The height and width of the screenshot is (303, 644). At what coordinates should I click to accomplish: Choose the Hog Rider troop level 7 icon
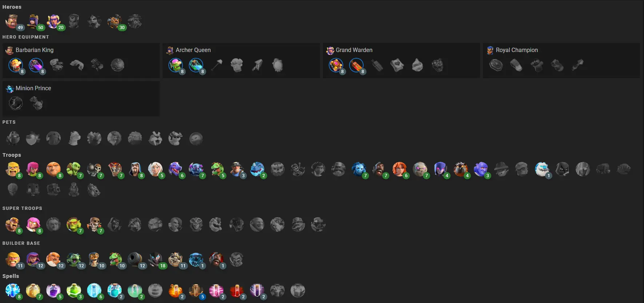click(x=379, y=169)
